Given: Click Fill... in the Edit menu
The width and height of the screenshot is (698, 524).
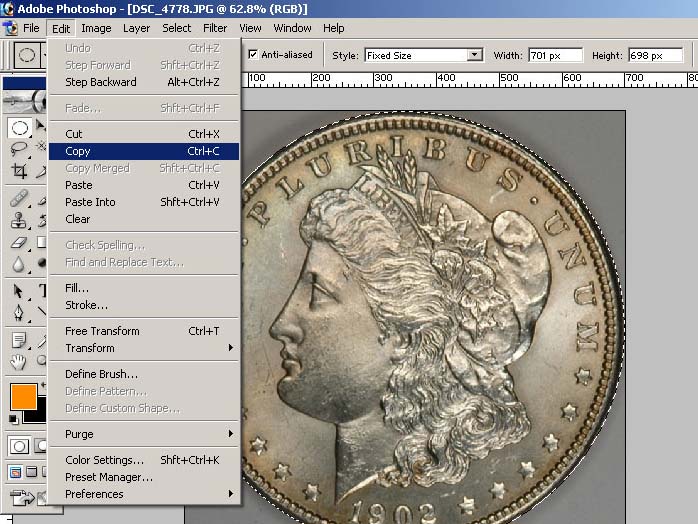Looking at the screenshot, I should (x=77, y=288).
